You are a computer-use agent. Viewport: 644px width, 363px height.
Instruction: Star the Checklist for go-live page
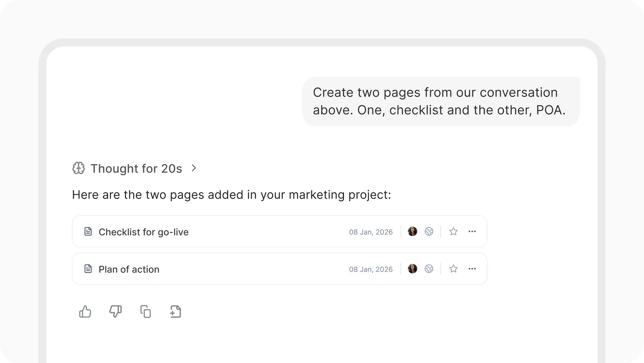coord(453,232)
